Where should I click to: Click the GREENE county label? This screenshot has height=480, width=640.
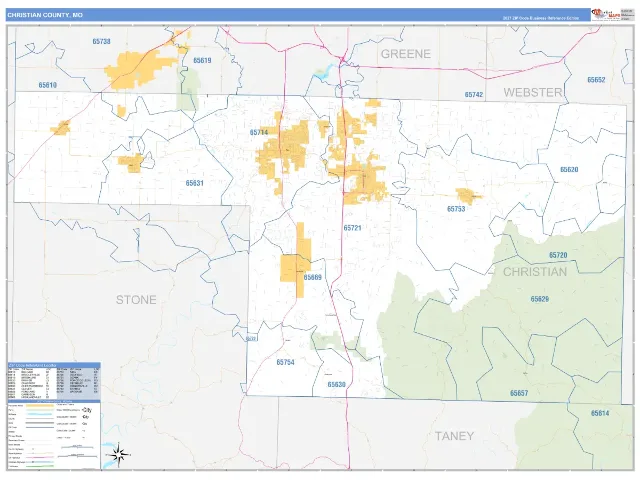[x=406, y=54]
